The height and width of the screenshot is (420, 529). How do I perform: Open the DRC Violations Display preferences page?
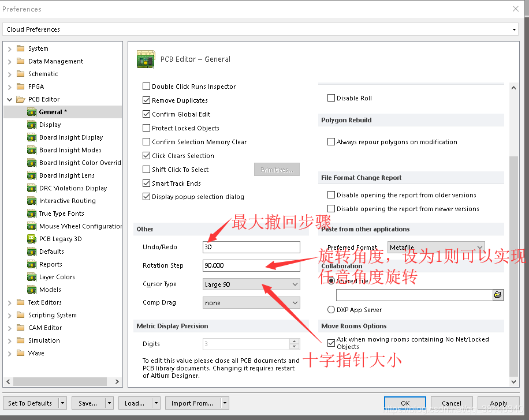[x=73, y=188]
